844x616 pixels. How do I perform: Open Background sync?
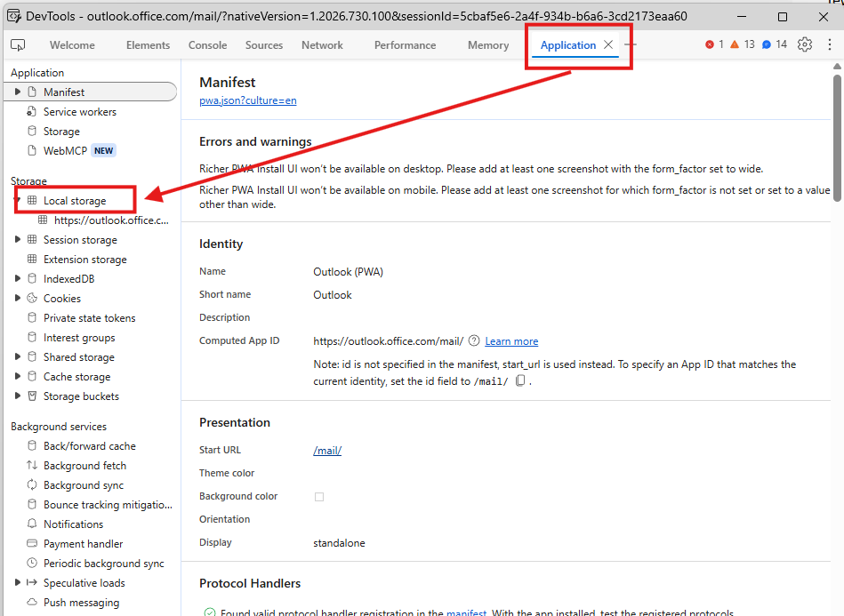pyautogui.click(x=84, y=485)
